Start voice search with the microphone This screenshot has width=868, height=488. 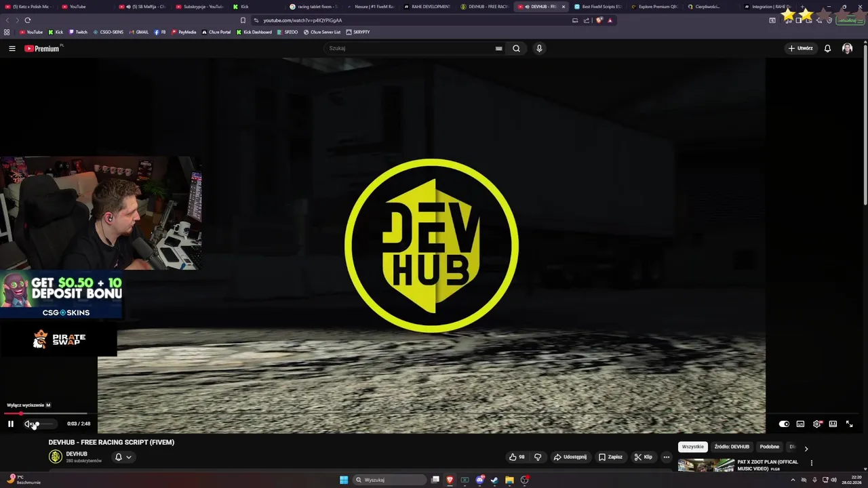click(539, 48)
